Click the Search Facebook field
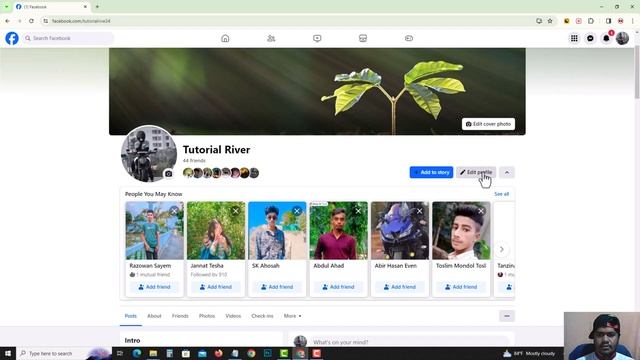The height and width of the screenshot is (360, 640). coord(68,38)
